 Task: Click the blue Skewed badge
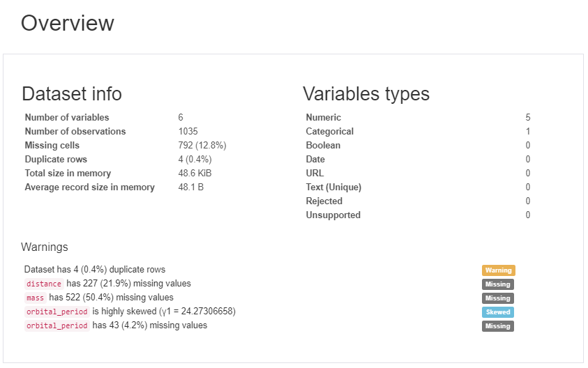click(498, 312)
